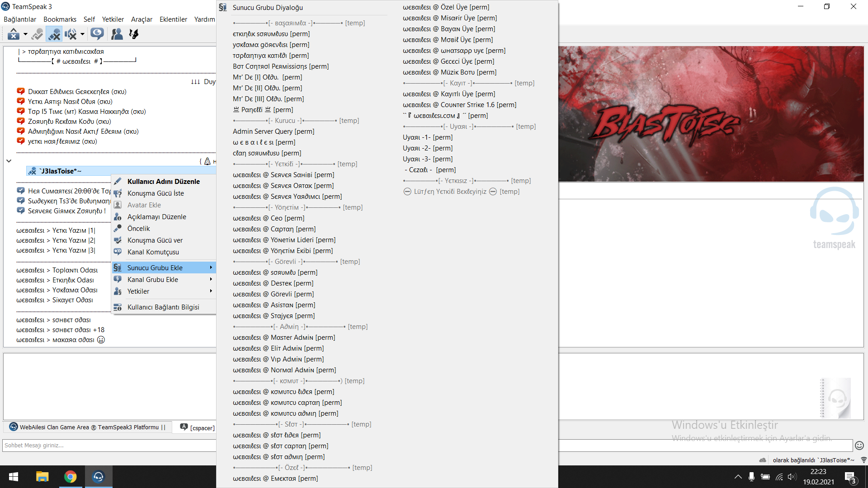Toggle the mute speakers button

point(71,34)
